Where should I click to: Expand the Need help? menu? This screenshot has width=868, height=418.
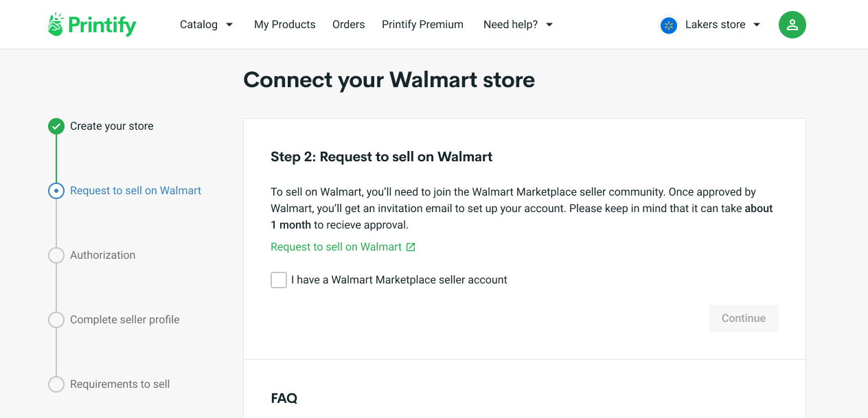(x=518, y=24)
